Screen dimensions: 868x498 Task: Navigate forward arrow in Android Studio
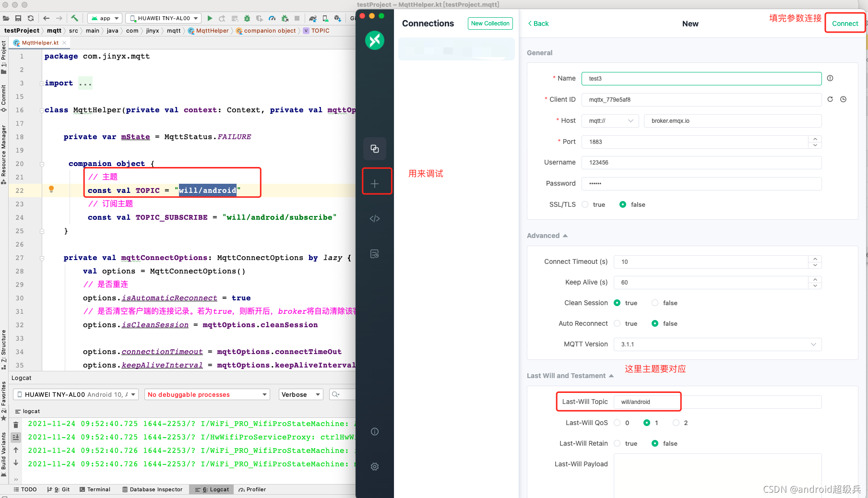point(59,18)
